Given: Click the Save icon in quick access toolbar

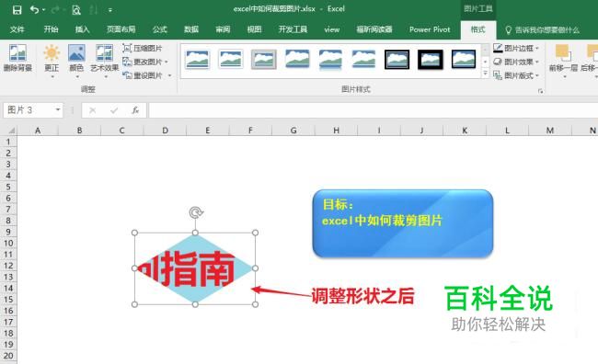Looking at the screenshot, I should [17, 9].
